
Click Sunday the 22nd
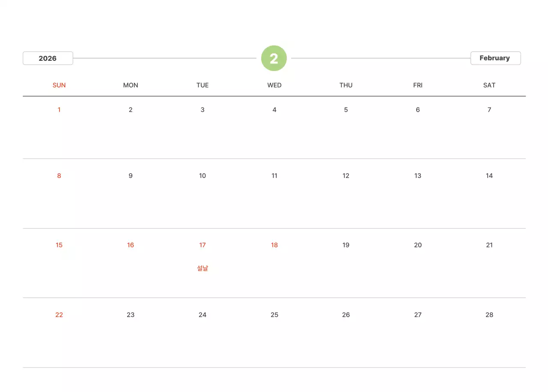(x=59, y=315)
